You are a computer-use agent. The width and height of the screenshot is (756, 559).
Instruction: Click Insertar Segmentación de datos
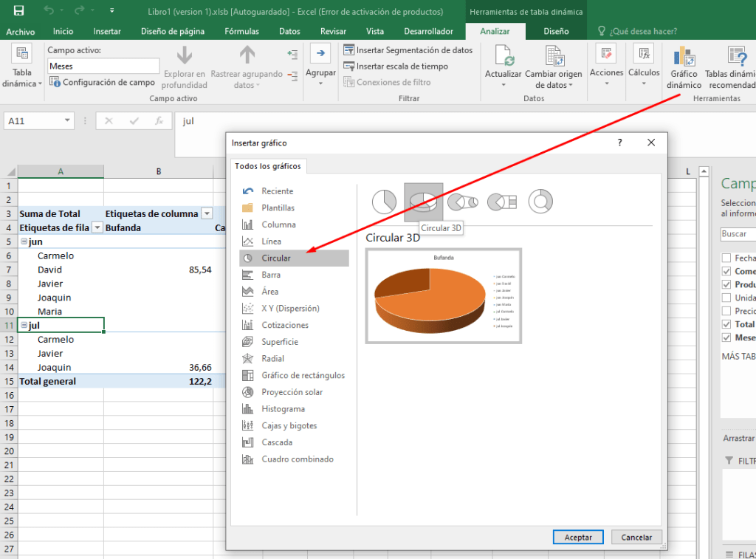tap(408, 50)
